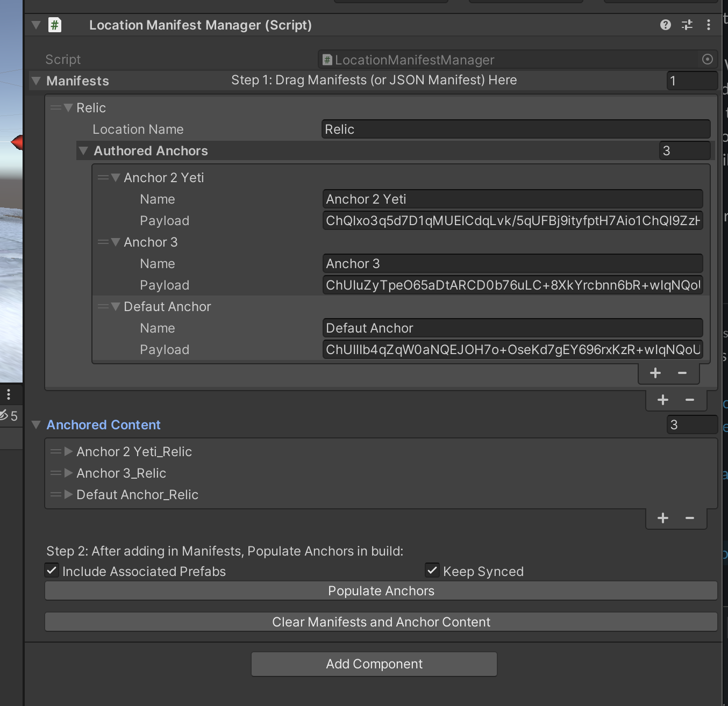
Task: Collapse Anchor 3 foldout
Action: tap(116, 242)
